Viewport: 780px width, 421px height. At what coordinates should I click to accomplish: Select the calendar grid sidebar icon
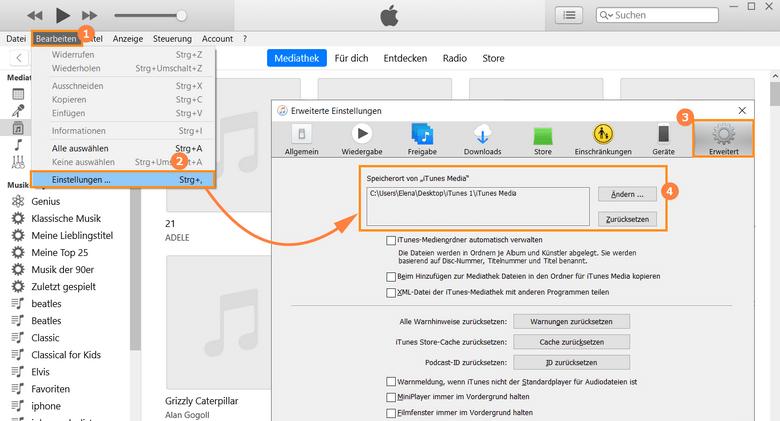click(x=18, y=94)
